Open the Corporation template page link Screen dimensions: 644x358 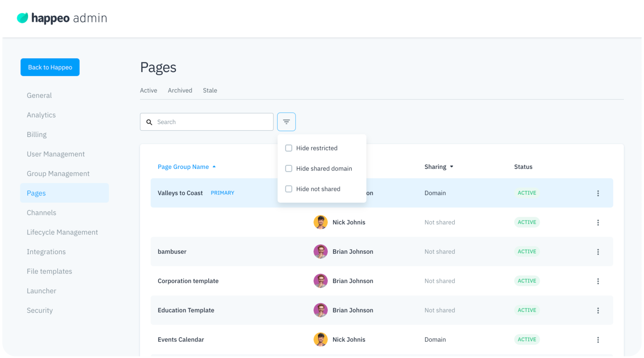(188, 281)
